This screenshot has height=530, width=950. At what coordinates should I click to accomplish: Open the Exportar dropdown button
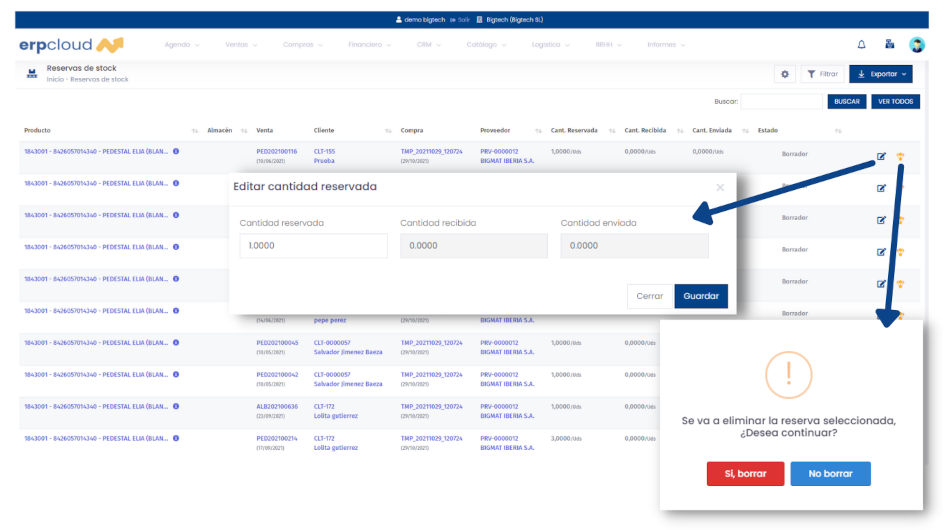click(881, 74)
